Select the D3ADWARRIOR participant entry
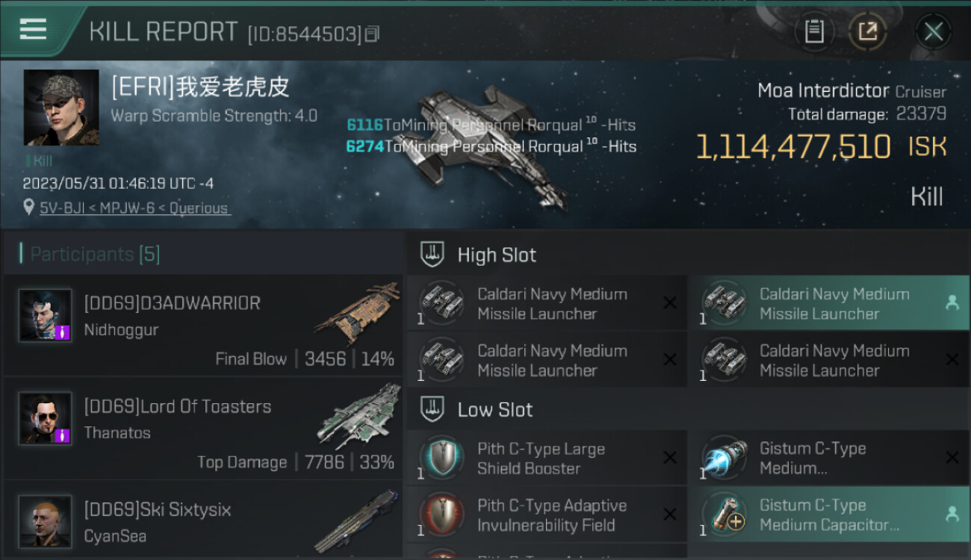 point(202,325)
